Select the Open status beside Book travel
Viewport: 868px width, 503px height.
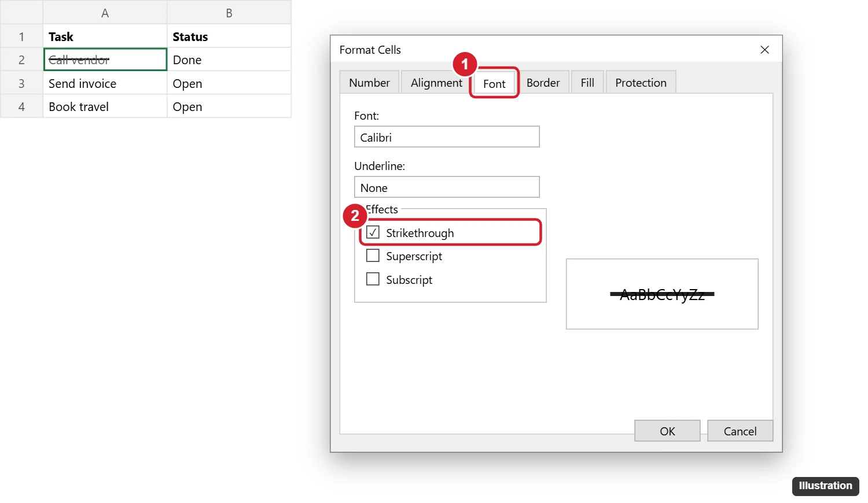229,106
